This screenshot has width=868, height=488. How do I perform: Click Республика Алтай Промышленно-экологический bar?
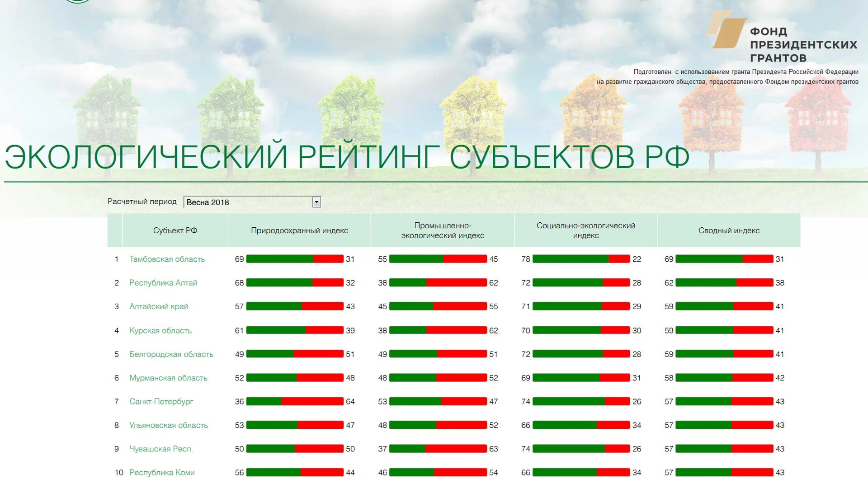coord(438,282)
